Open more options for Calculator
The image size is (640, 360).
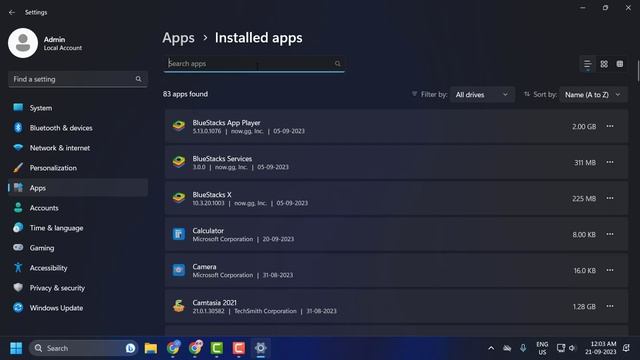click(610, 234)
